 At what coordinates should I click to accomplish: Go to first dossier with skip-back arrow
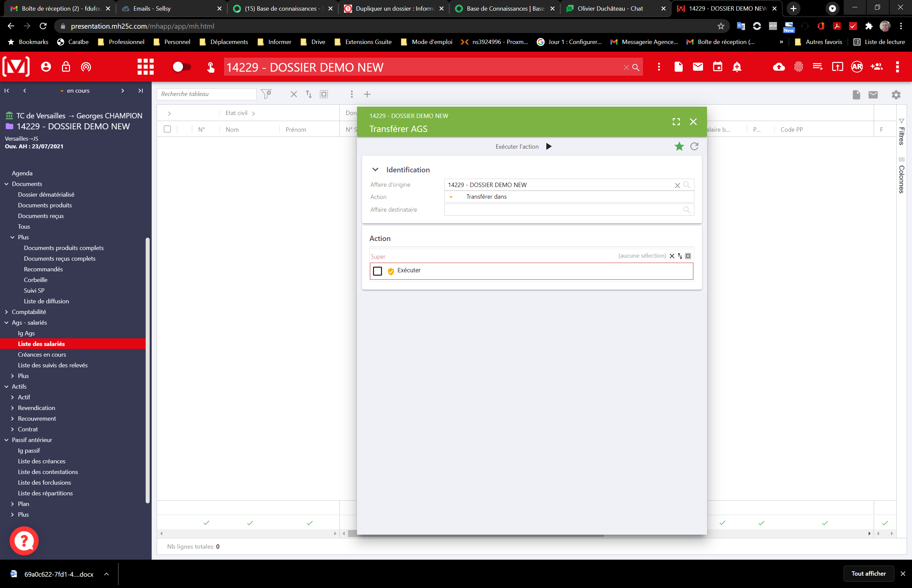6,91
